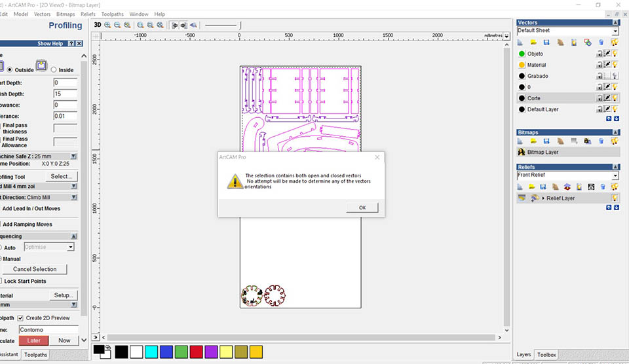Viewport: 629px width, 364px height.
Task: Click combine mode icon on Relief Layer row
Action: [535, 198]
